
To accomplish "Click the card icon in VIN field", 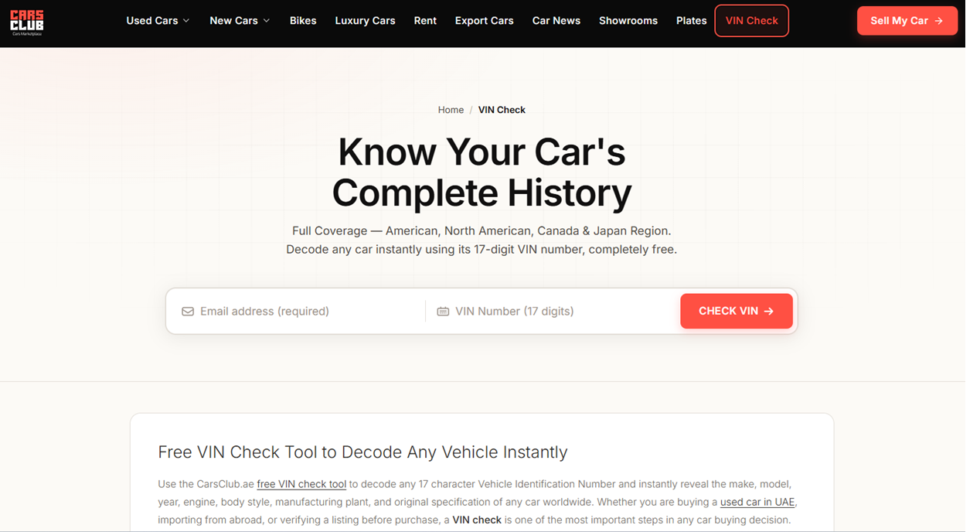I will (443, 312).
